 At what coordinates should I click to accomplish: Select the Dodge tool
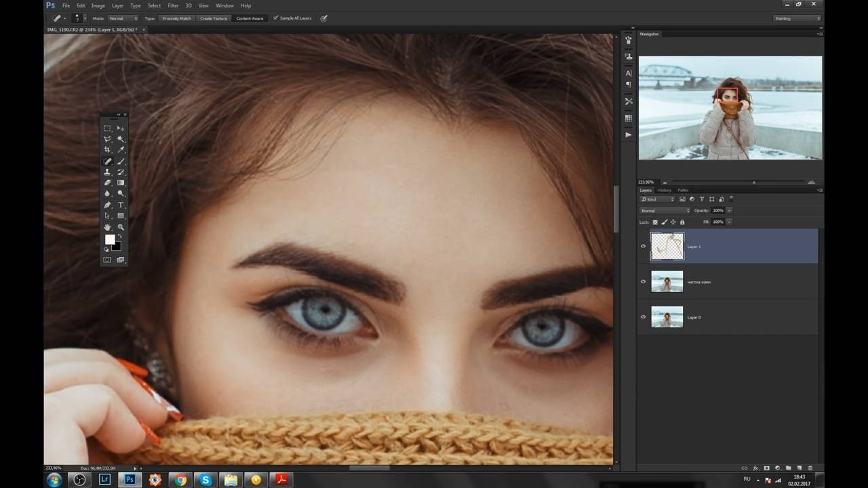(121, 194)
